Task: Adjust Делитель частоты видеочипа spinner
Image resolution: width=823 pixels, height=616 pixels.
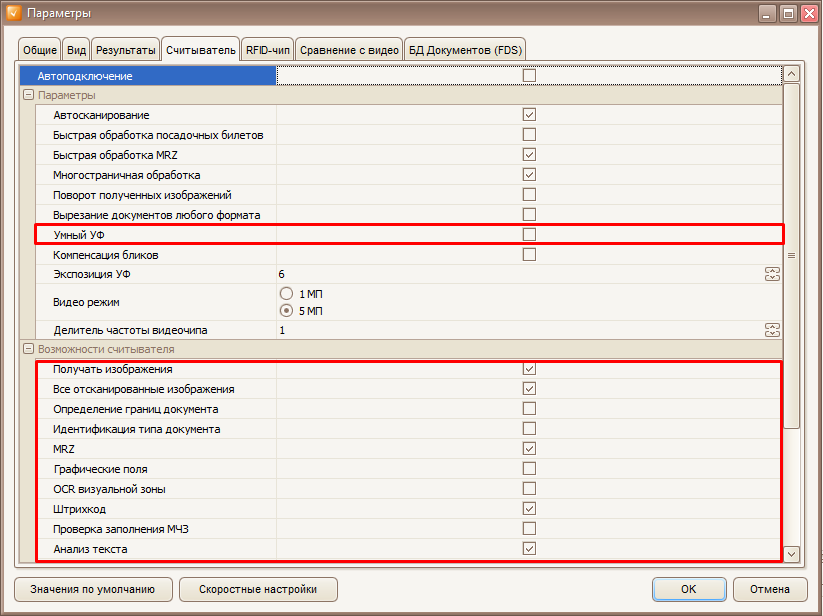Action: [772, 330]
